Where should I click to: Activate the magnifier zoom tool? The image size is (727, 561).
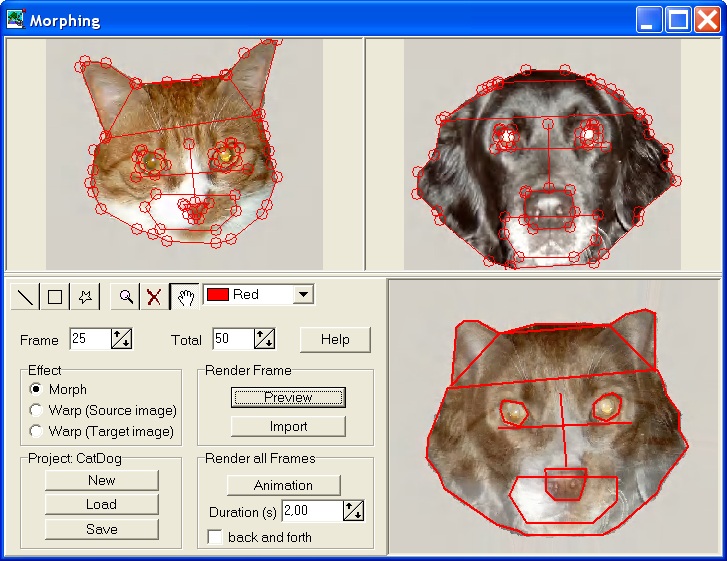(x=125, y=296)
